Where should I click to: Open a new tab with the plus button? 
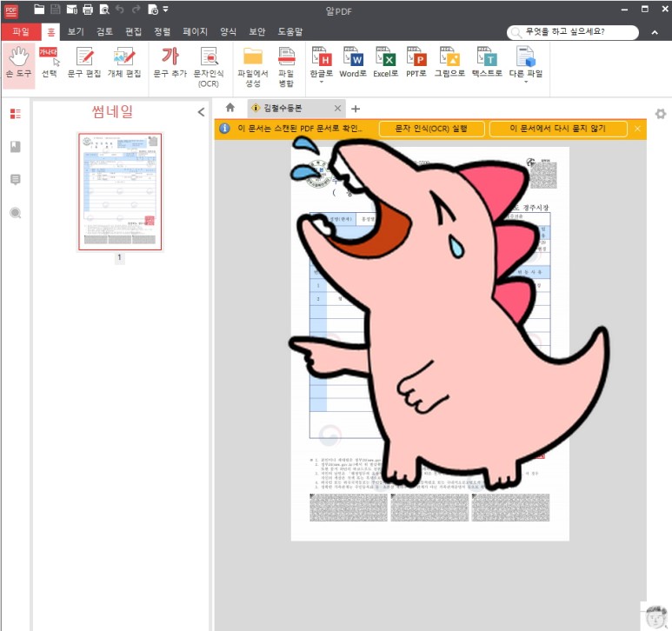(x=356, y=109)
